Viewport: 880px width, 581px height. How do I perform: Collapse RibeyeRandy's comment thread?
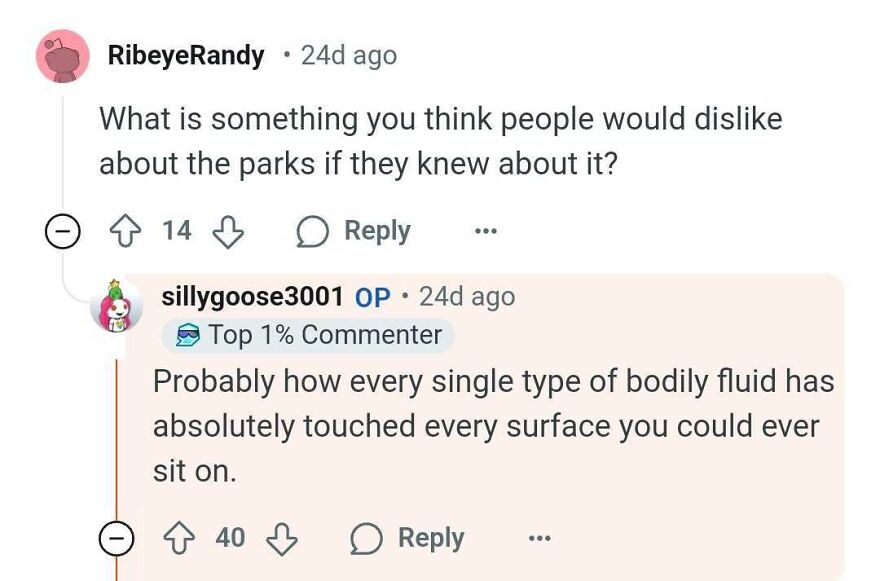tap(62, 231)
